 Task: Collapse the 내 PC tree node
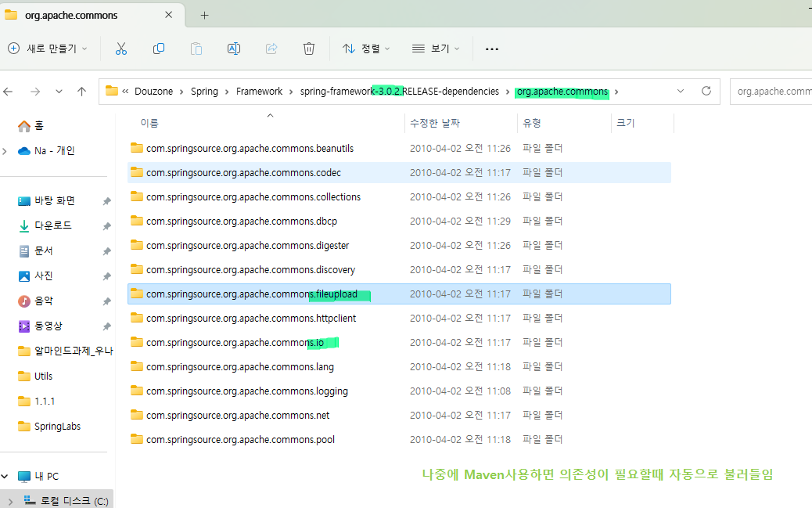5,476
